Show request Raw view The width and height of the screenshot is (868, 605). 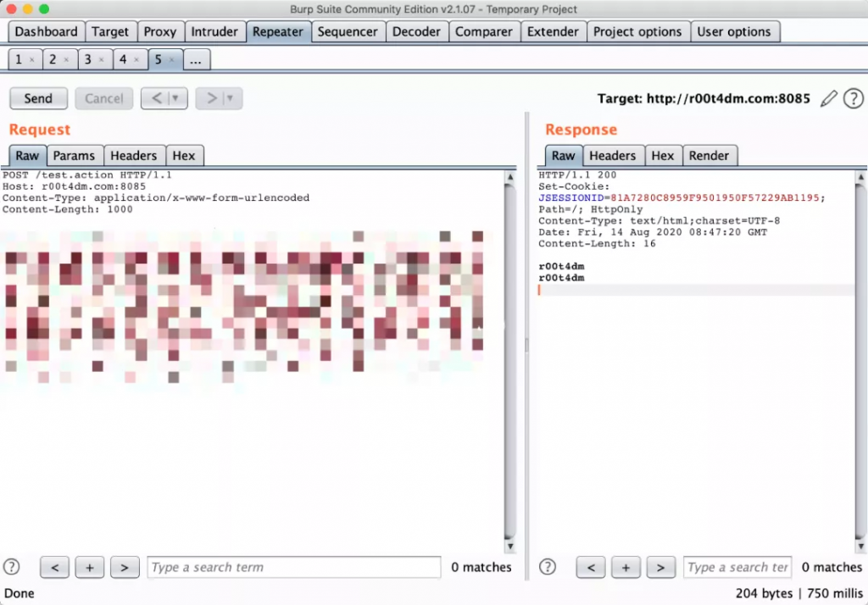pyautogui.click(x=27, y=156)
